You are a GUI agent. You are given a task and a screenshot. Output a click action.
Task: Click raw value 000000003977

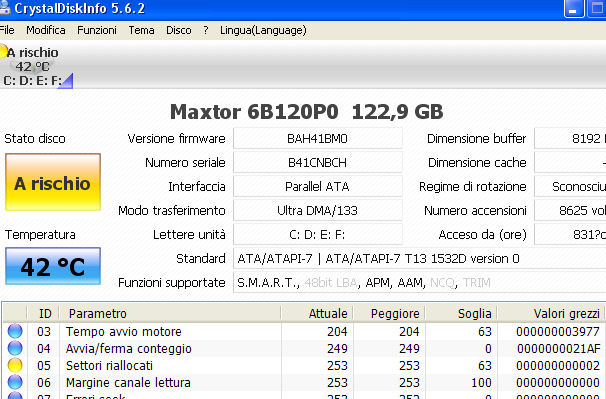558,331
